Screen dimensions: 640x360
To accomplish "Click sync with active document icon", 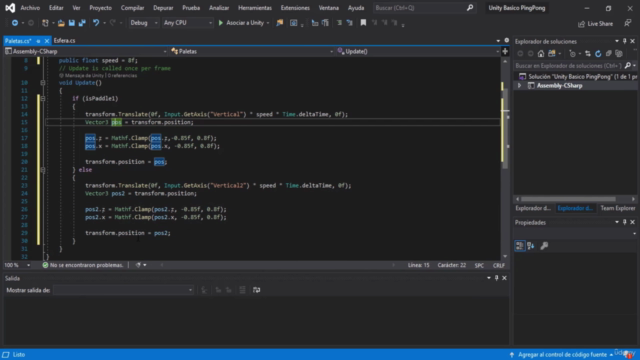I will [x=588, y=53].
